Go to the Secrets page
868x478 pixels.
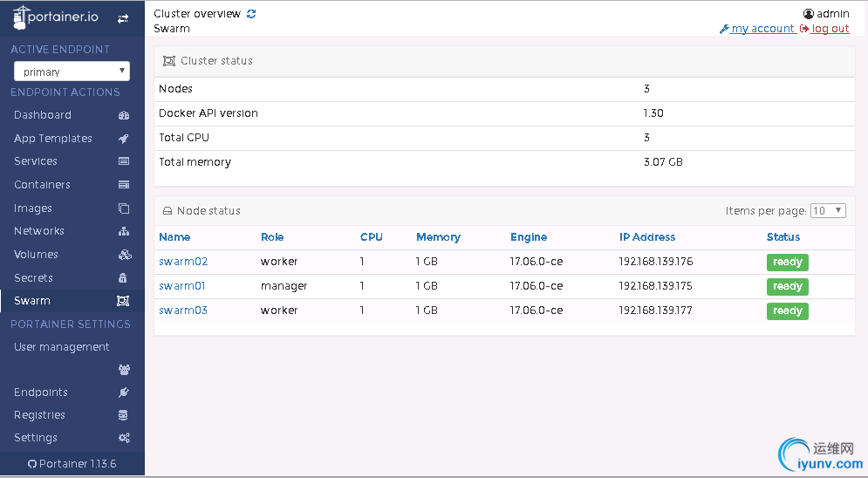[x=33, y=277]
